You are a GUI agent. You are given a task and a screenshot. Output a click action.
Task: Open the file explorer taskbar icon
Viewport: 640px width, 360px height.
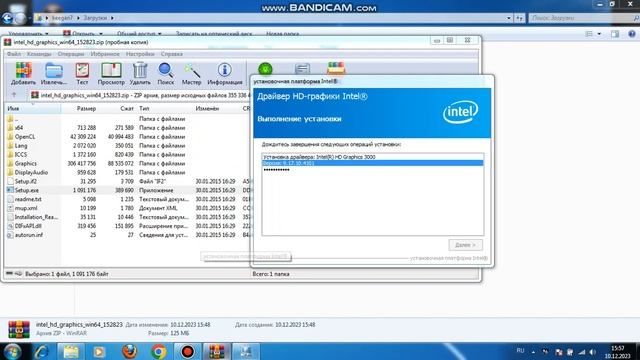[x=71, y=352]
